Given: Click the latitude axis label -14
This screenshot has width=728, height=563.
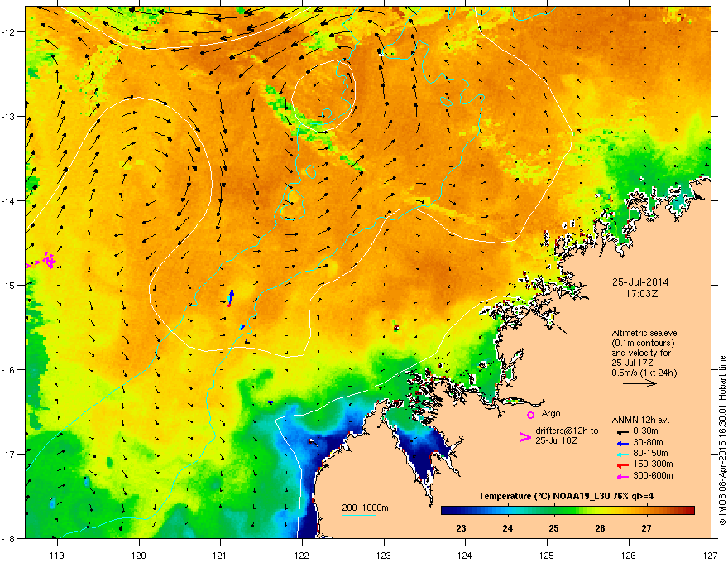Looking at the screenshot, I should (9, 200).
